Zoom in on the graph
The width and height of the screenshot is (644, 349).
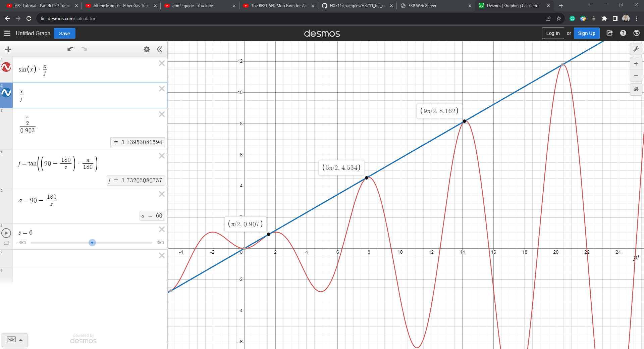pyautogui.click(x=636, y=64)
